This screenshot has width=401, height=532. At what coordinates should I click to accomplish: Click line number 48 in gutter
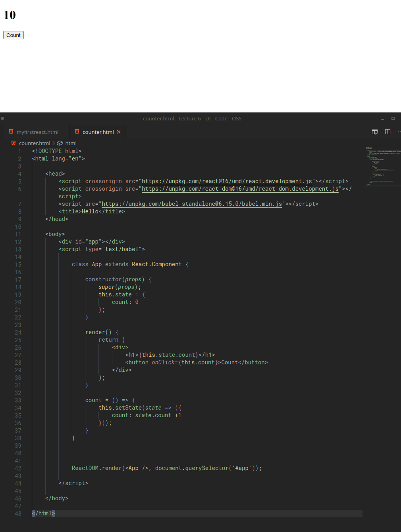(x=18, y=514)
